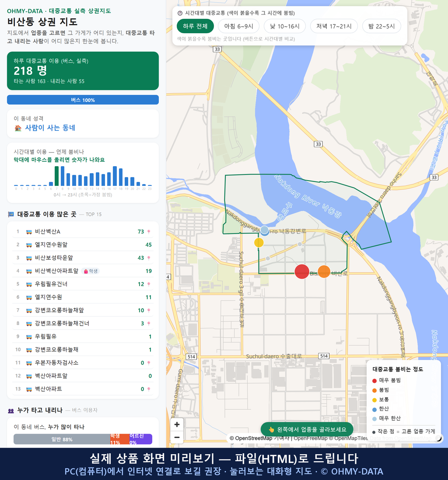Image resolution: width=448 pixels, height=480 pixels.
Task: Click the 비산동 상권 지도 title
Action: click(42, 22)
